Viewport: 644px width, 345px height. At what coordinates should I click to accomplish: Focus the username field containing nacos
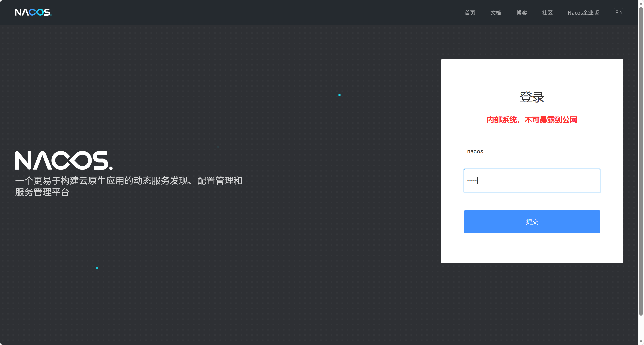coord(532,151)
